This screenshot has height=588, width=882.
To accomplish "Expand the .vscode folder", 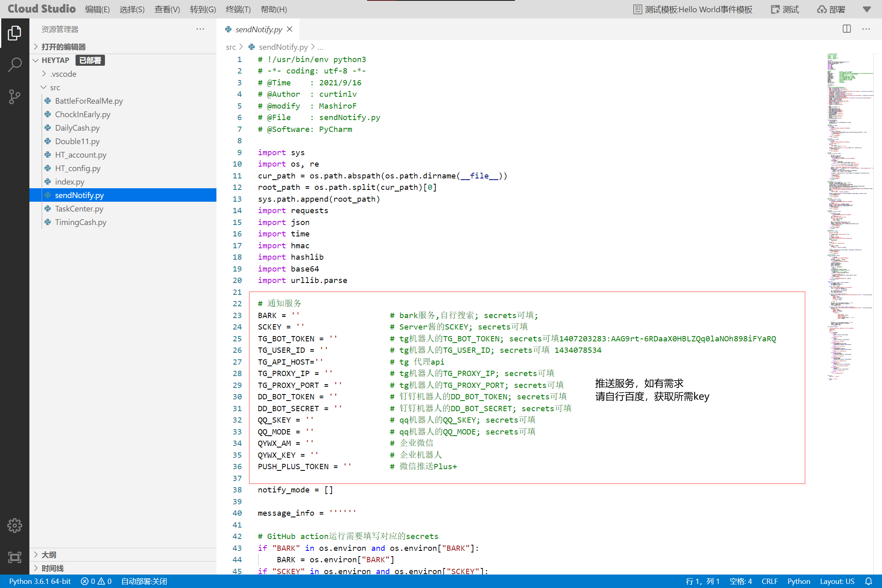I will coord(64,74).
